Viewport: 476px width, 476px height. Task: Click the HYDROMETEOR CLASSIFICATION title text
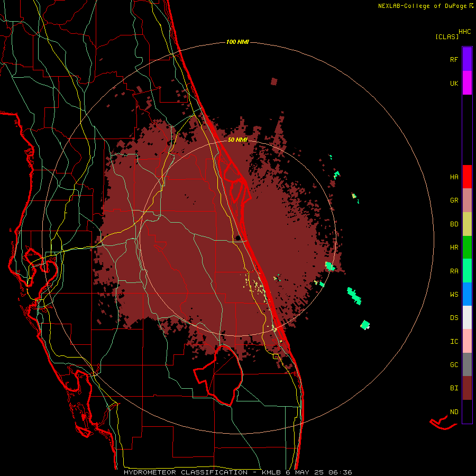(x=186, y=472)
